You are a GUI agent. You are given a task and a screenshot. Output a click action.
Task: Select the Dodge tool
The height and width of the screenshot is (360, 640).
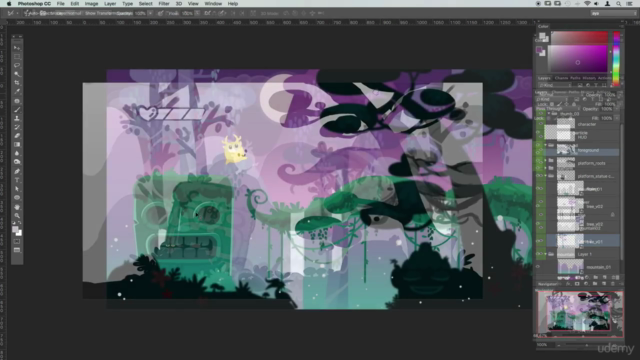click(17, 162)
